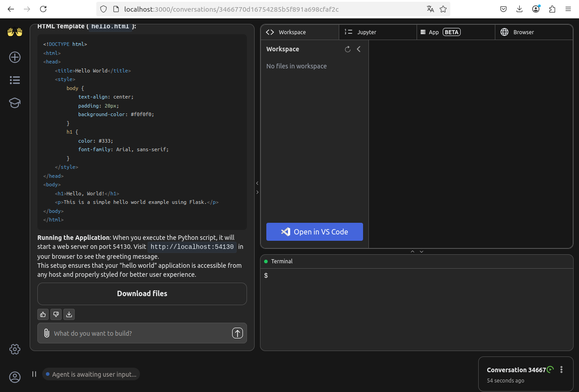The width and height of the screenshot is (579, 392).
Task: Collapse the Workspace panel with the back chevron
Action: coord(359,49)
